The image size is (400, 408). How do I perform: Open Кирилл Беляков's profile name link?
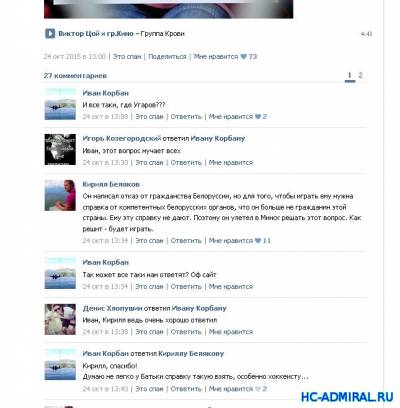point(111,184)
